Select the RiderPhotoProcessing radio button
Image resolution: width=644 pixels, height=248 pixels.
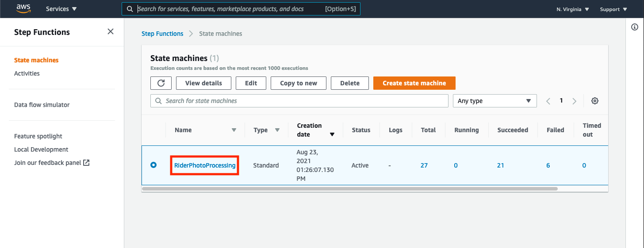[153, 165]
